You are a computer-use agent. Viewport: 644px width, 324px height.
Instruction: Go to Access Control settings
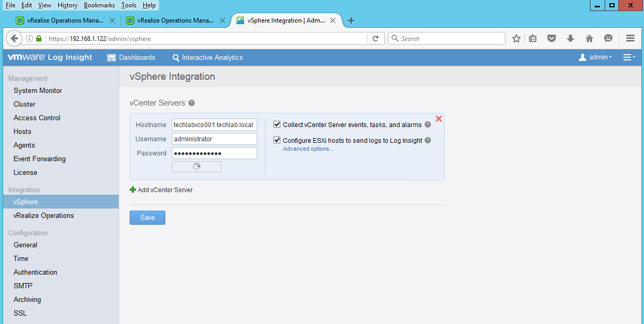click(x=37, y=118)
